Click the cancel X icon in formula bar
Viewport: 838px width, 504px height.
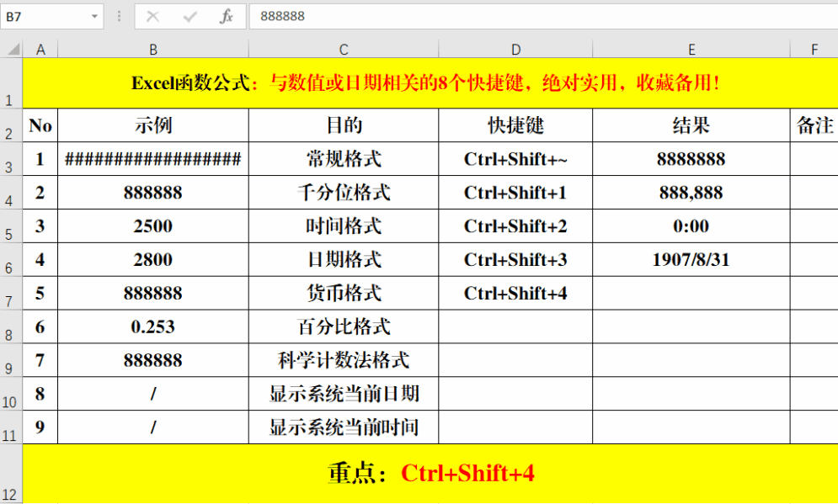(x=152, y=17)
